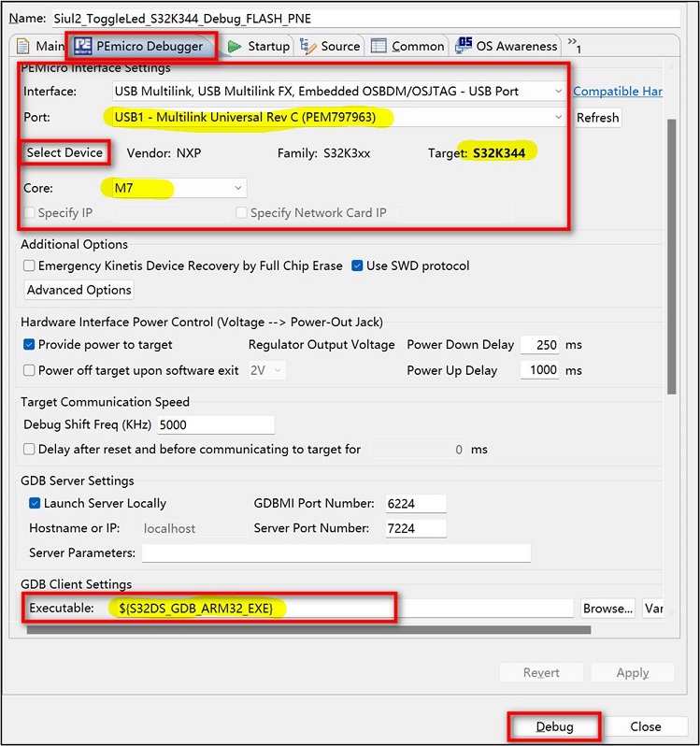Uncheck Launch Server Locally
The image size is (700, 746).
(x=35, y=503)
